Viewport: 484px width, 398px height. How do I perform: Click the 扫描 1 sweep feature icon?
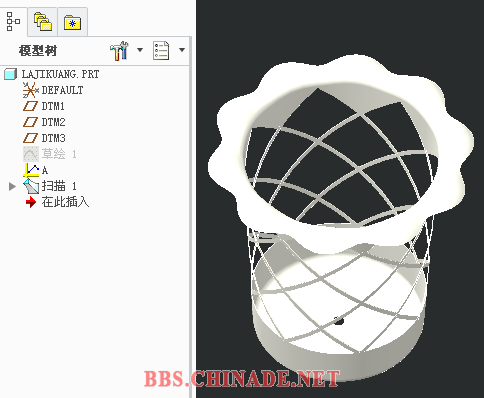[31, 186]
